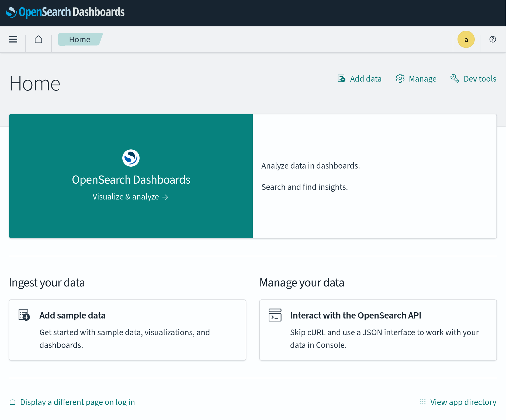Open the Manage menu item

(422, 78)
